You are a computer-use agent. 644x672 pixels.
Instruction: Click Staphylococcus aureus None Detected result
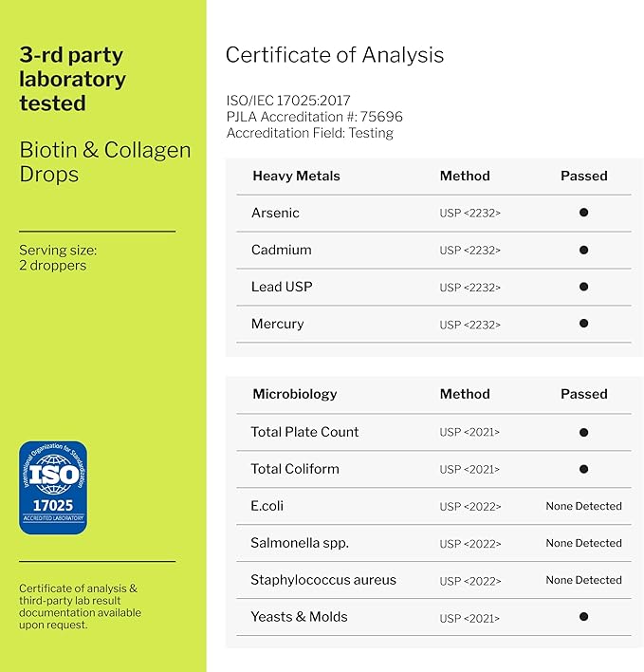click(x=583, y=580)
